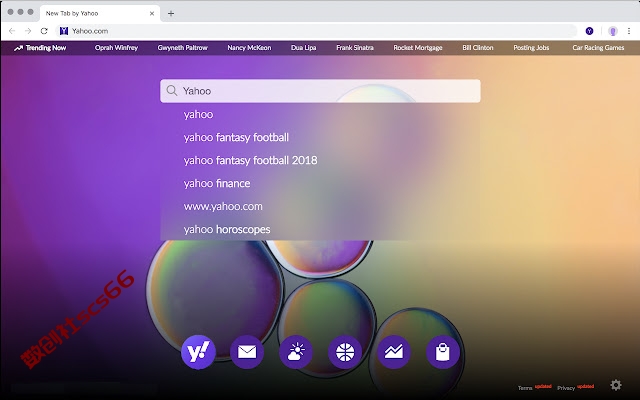Choose the 'www.yahoo.com' suggestion
640x400 pixels.
(x=223, y=206)
